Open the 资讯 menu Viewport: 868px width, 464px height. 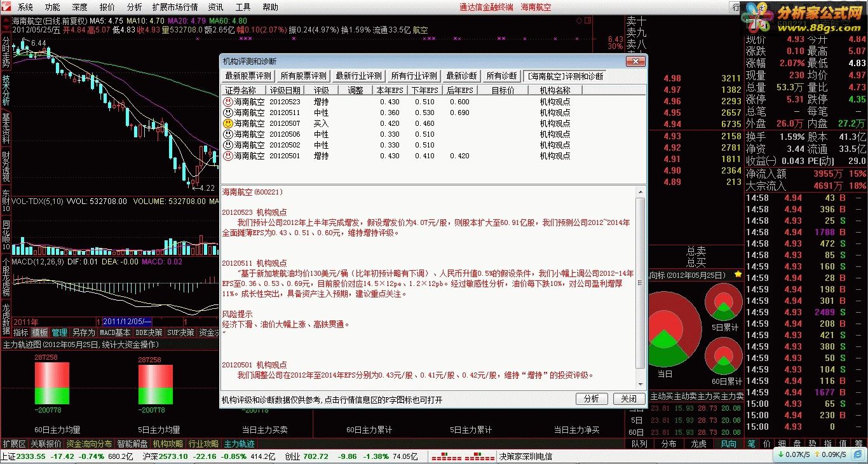tap(216, 8)
